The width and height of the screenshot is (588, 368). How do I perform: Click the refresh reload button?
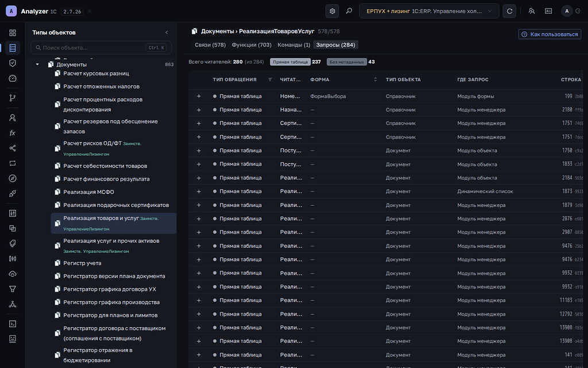(x=510, y=11)
